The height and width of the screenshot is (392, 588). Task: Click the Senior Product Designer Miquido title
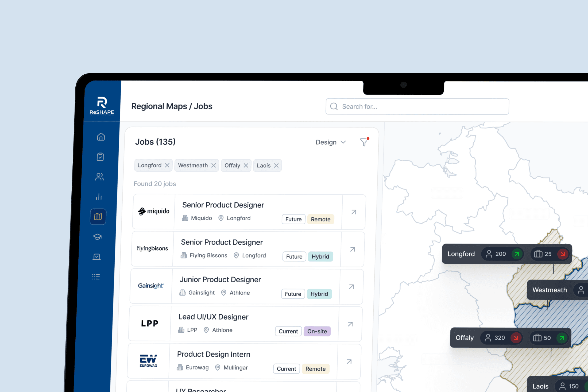(x=223, y=205)
